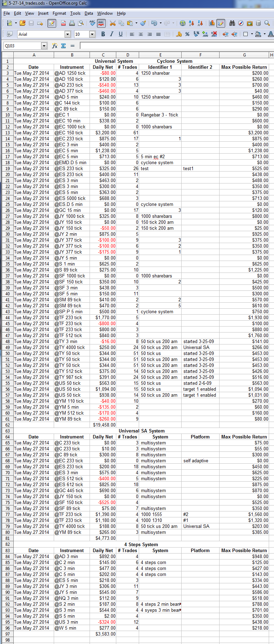Open the Data menu

(89, 13)
